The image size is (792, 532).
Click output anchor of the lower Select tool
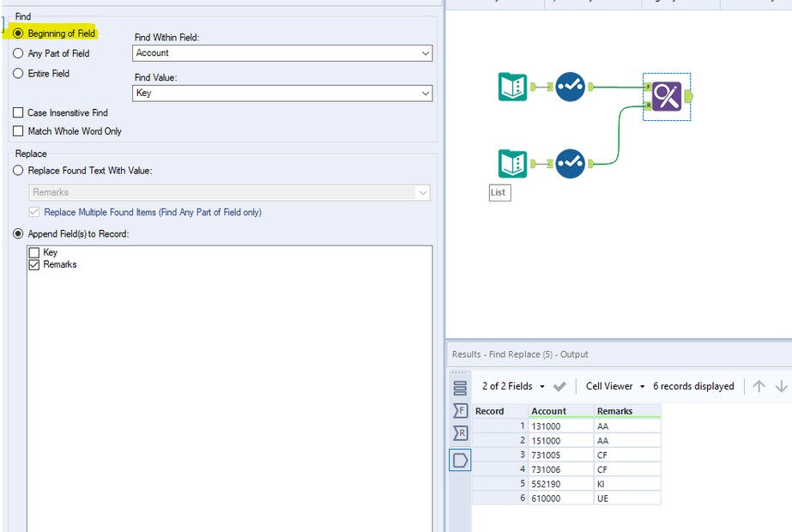(x=590, y=164)
